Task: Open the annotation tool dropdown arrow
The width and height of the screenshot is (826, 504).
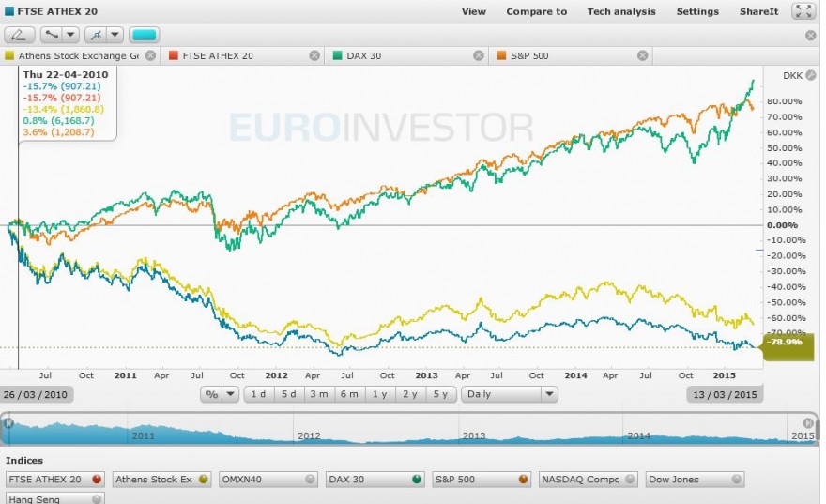Action: pos(115,36)
